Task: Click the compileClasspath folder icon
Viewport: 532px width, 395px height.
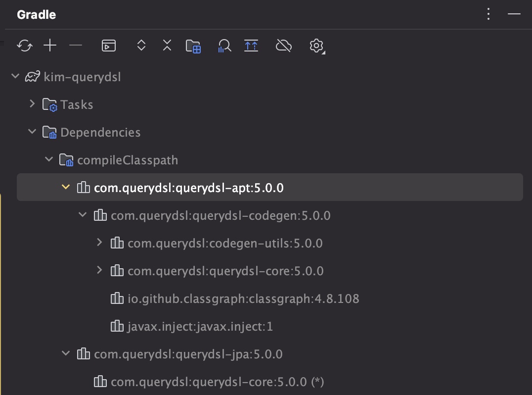Action: (x=66, y=160)
